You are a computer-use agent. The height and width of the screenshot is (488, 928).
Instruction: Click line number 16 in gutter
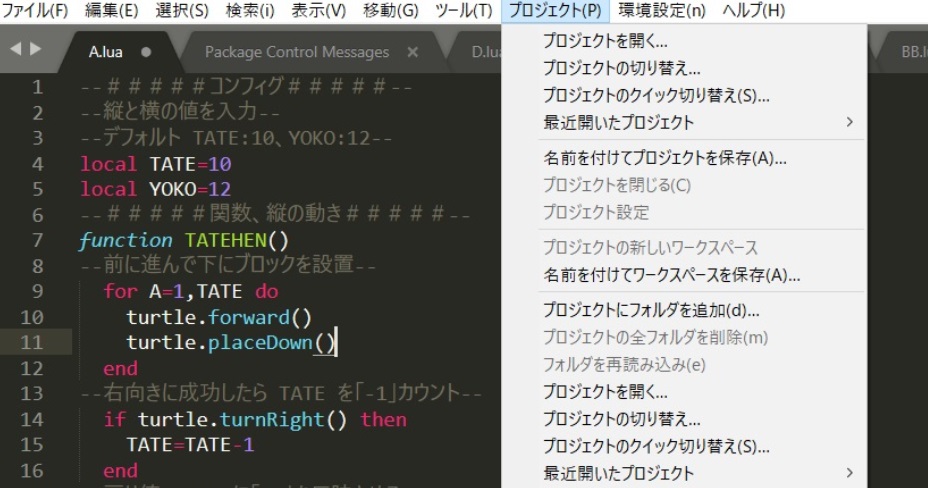(32, 471)
